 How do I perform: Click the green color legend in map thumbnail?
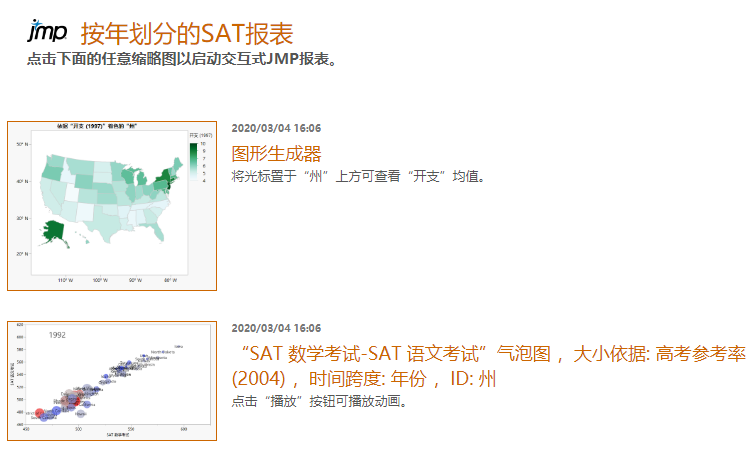click(x=194, y=161)
